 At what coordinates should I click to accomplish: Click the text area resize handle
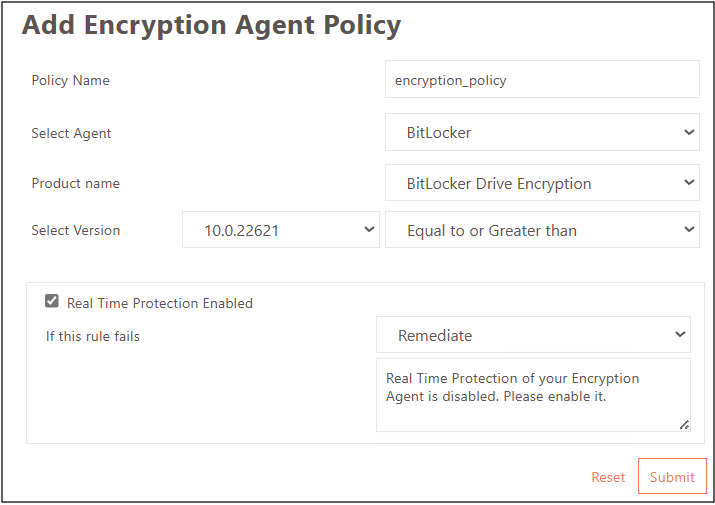tap(684, 425)
